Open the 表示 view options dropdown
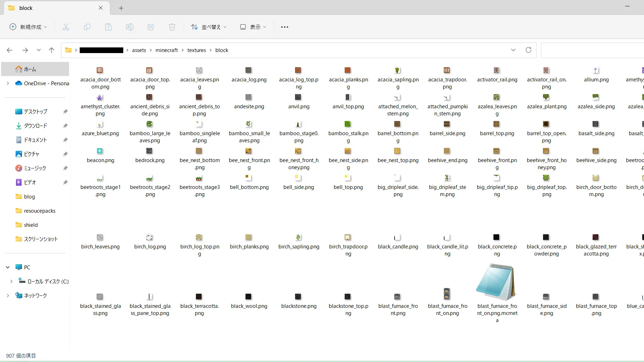644x362 pixels. (x=253, y=27)
